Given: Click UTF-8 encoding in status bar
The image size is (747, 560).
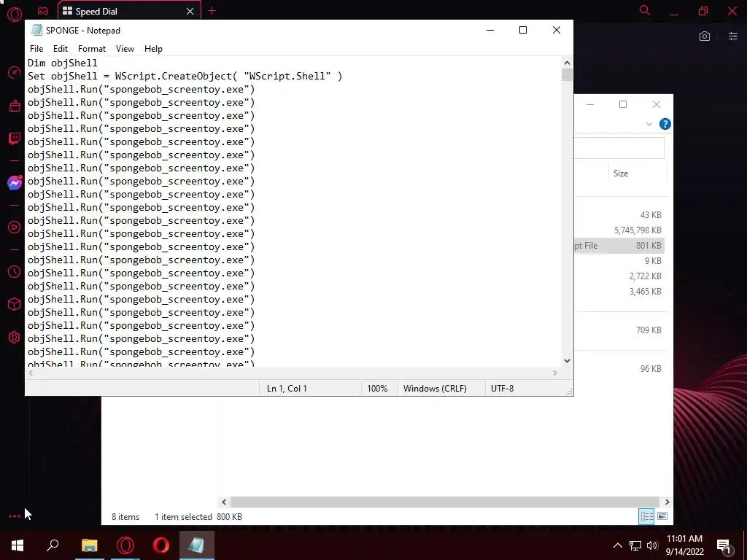Looking at the screenshot, I should coord(502,389).
